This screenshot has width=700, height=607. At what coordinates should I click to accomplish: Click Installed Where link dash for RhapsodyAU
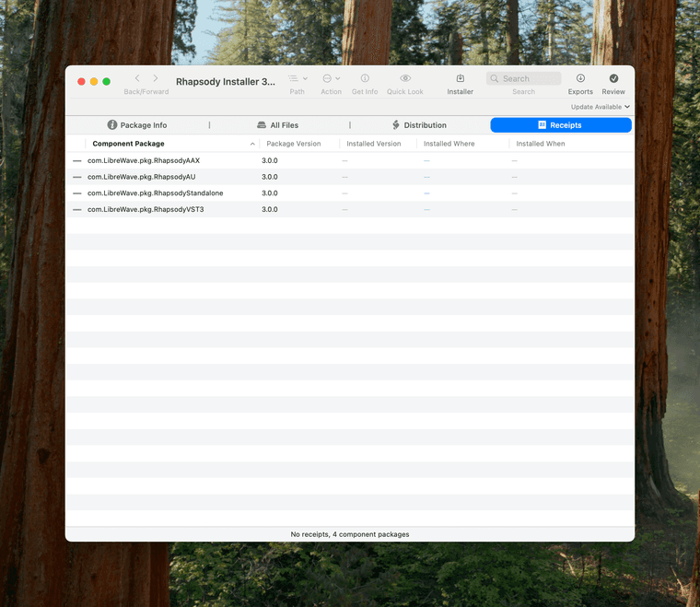426,177
